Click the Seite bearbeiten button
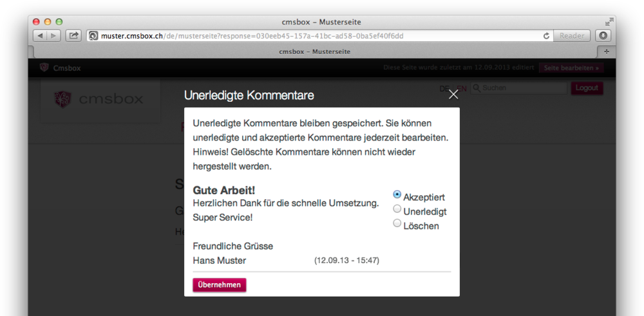Image resolution: width=644 pixels, height=316 pixels. (x=571, y=68)
